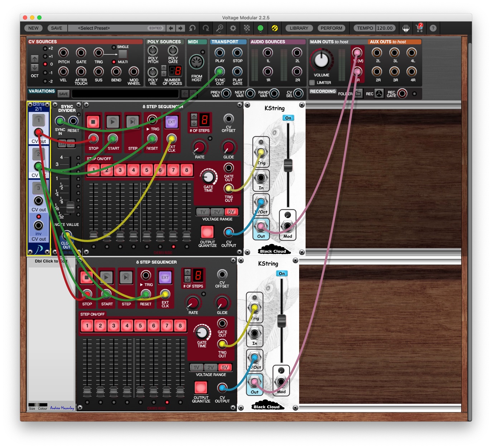Click GATE TIME knob on bottom sequencer
This screenshot has height=448, width=492.
coord(202,333)
